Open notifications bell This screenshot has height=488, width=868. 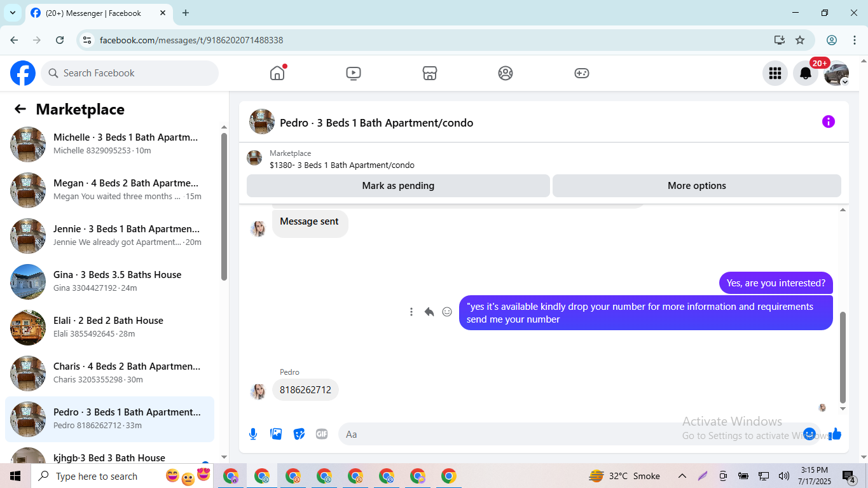[805, 73]
